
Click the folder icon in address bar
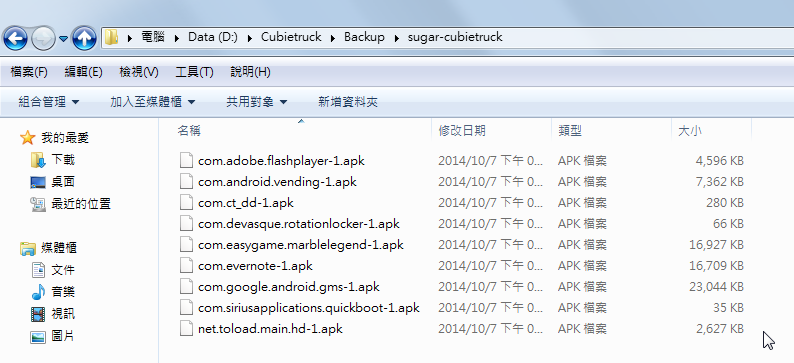111,37
